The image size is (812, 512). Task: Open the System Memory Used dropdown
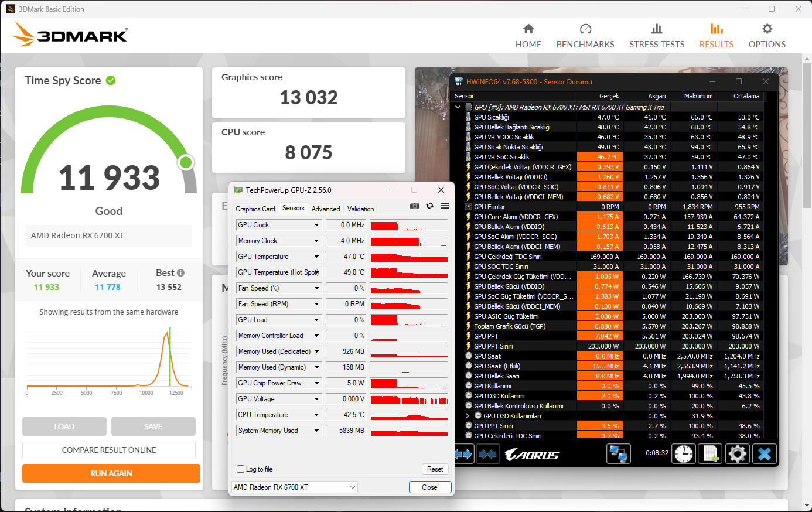coord(316,431)
